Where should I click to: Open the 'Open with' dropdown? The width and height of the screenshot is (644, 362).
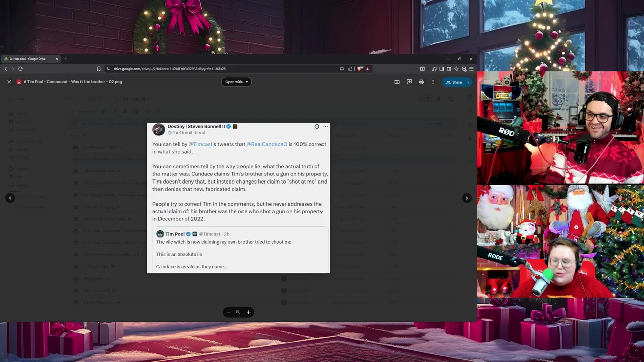[236, 82]
